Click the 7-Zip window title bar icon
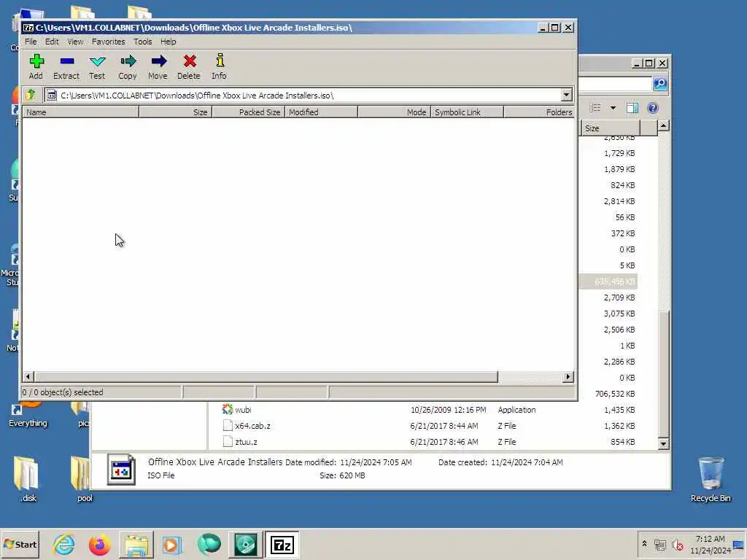 coord(28,28)
